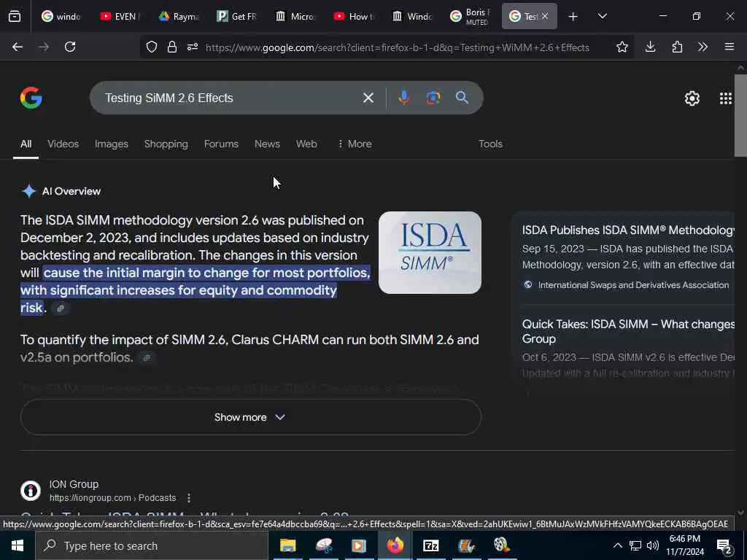Open 'Quick Takes: ISDA SIMM' source card

pos(628,331)
